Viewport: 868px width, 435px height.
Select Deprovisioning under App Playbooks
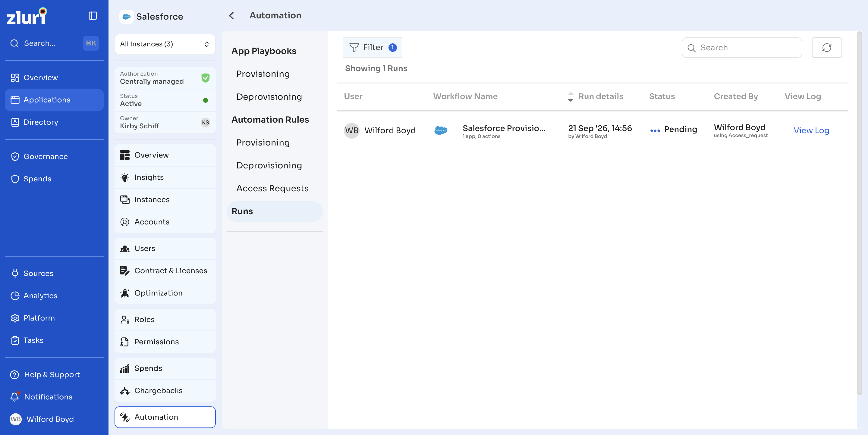coord(269,97)
